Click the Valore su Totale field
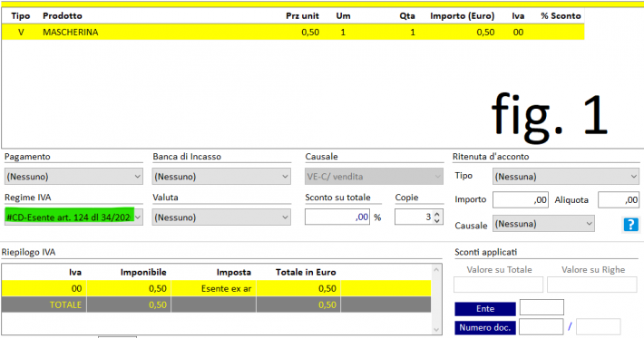The image size is (644, 338). [498, 285]
